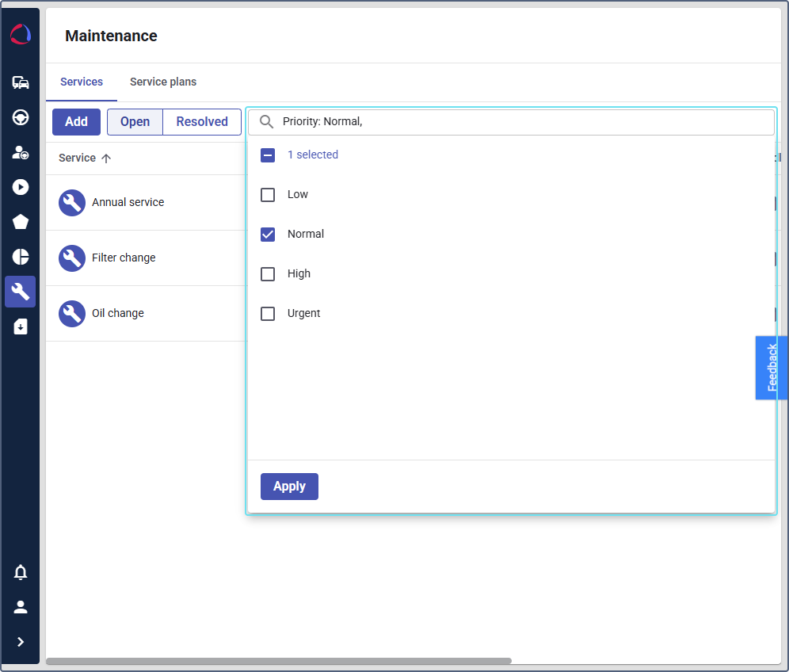Image resolution: width=789 pixels, height=672 pixels.
Task: Toggle the '1 selected' select-all checkbox
Action: [268, 155]
